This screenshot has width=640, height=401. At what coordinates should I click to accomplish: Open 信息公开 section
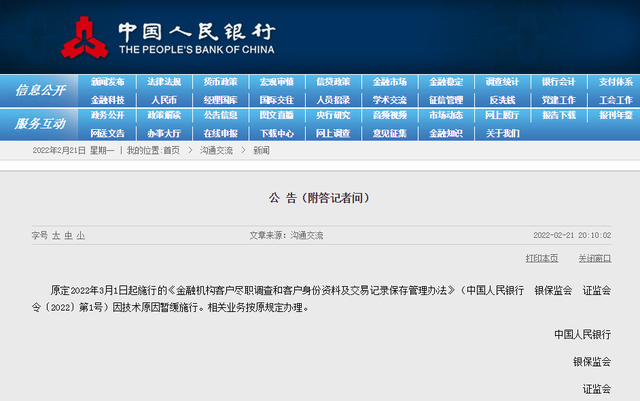click(x=40, y=91)
